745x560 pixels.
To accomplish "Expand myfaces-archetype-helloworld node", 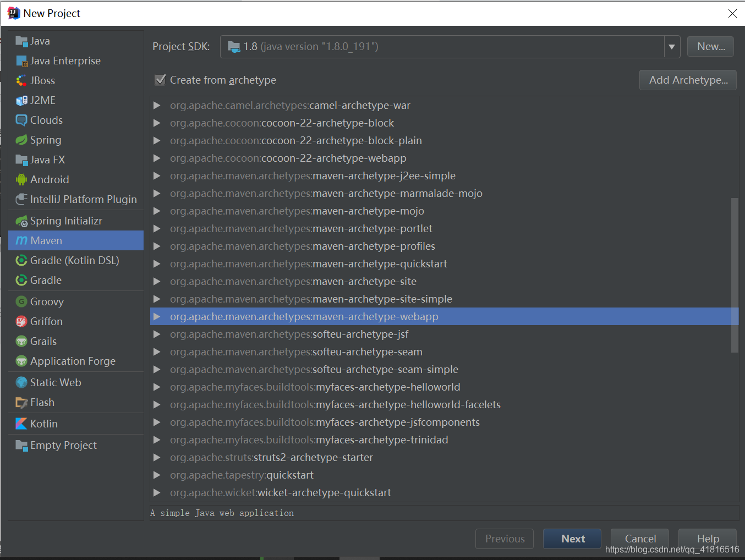I will coord(157,387).
